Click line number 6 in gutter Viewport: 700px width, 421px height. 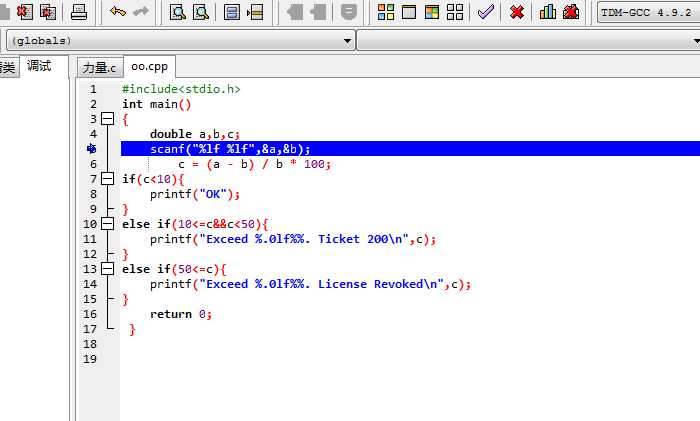click(93, 164)
